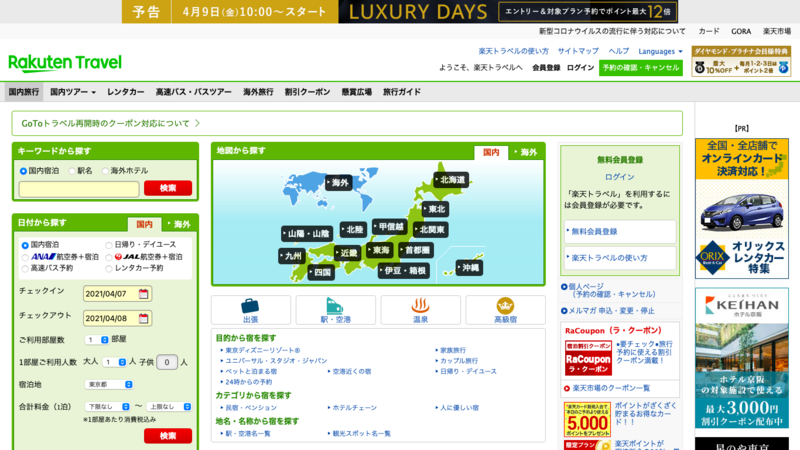Screen dimensions: 800x450
Task: Open the check-in calendar icon
Action: click(143, 294)
